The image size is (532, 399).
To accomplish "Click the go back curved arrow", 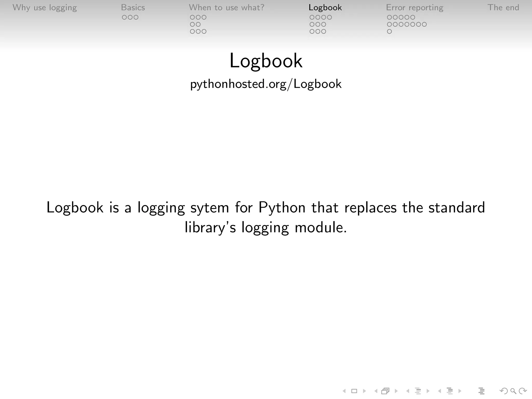I will pos(504,391).
